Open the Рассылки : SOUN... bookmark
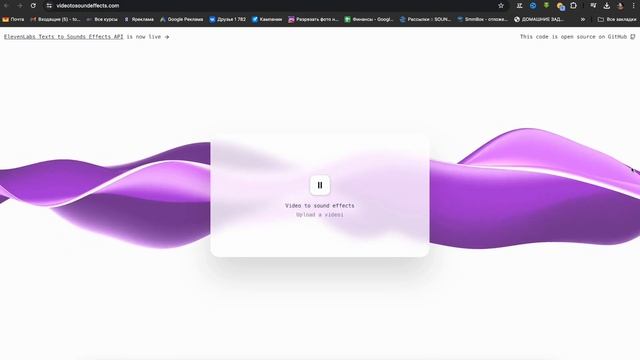Viewport: 640px width, 360px height. 425,19
